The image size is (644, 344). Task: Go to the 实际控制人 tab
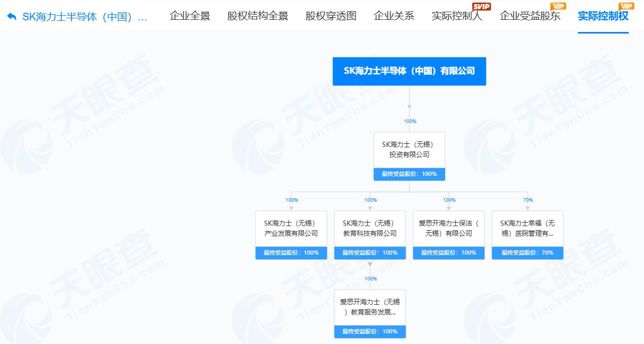pos(457,16)
